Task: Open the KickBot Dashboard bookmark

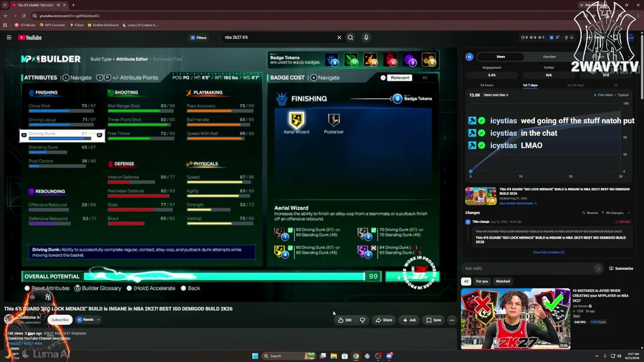Action: 103,25
